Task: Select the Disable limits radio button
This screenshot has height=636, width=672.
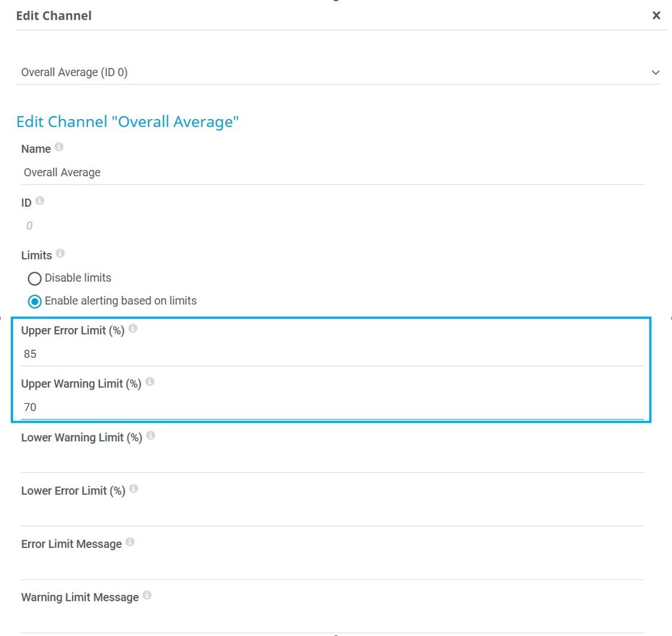Action: tap(35, 279)
